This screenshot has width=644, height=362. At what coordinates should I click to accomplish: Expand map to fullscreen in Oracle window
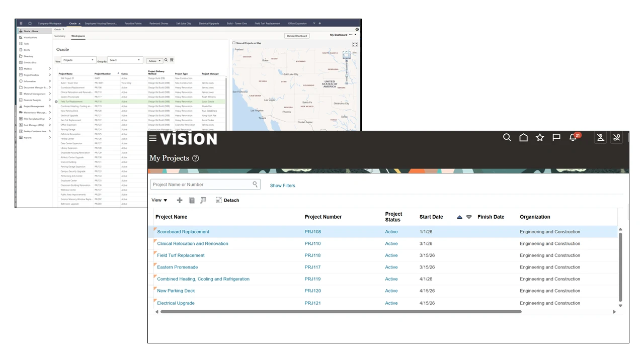tap(355, 45)
